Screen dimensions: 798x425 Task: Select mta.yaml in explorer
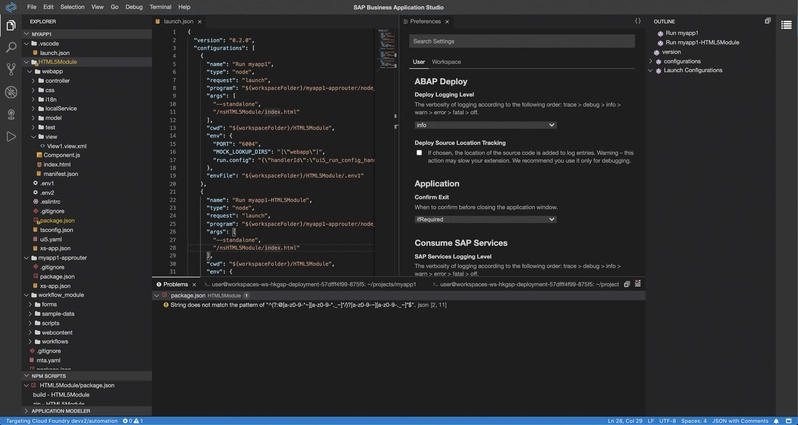(x=48, y=360)
